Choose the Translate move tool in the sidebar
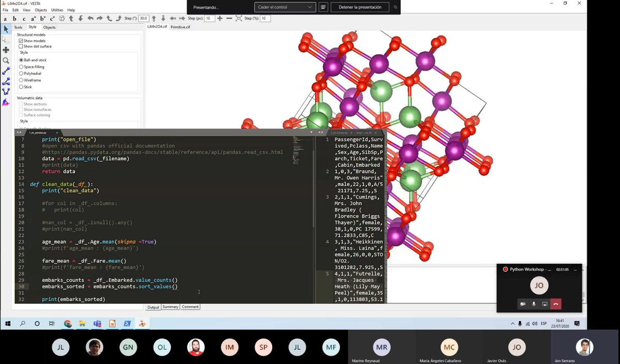This screenshot has width=620, height=364. coord(6,50)
